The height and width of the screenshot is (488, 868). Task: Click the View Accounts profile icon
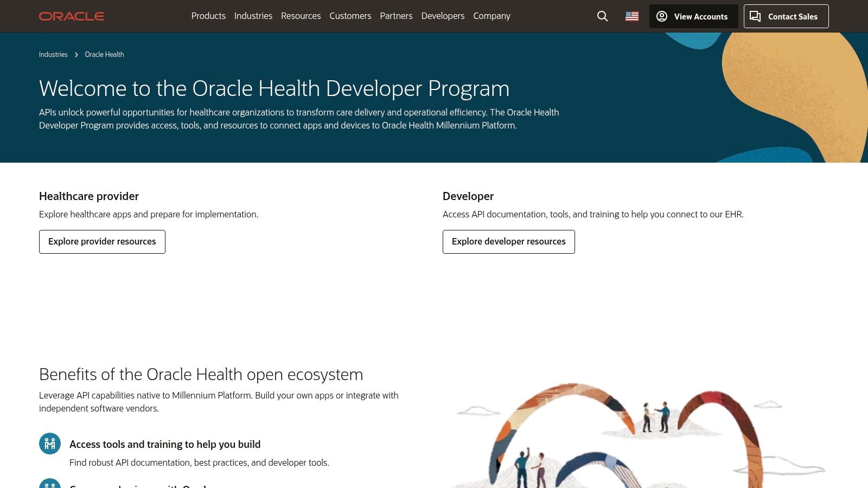point(662,16)
